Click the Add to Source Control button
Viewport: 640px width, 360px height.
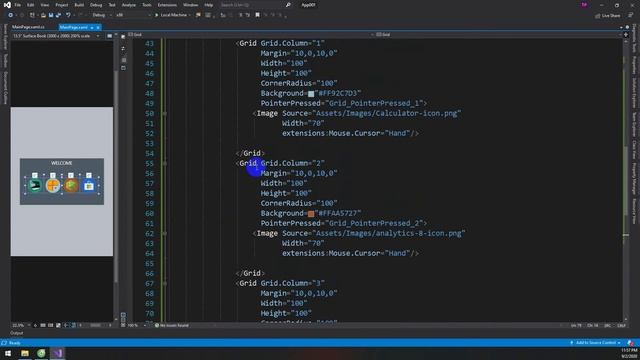click(596, 342)
